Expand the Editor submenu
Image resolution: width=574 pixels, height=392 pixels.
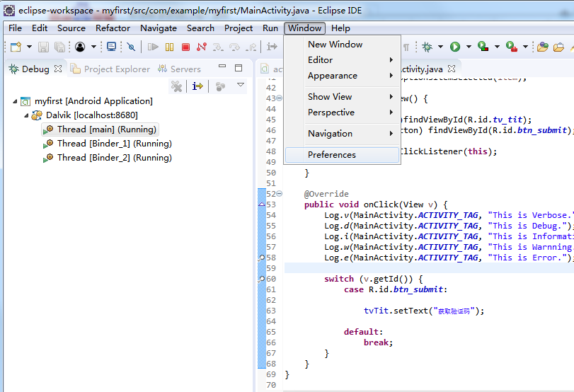(x=343, y=60)
